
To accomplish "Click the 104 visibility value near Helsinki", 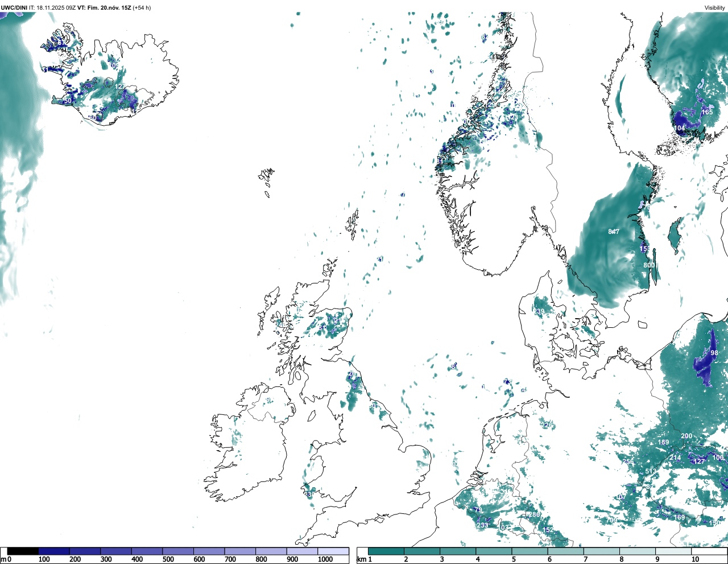I will pos(680,128).
